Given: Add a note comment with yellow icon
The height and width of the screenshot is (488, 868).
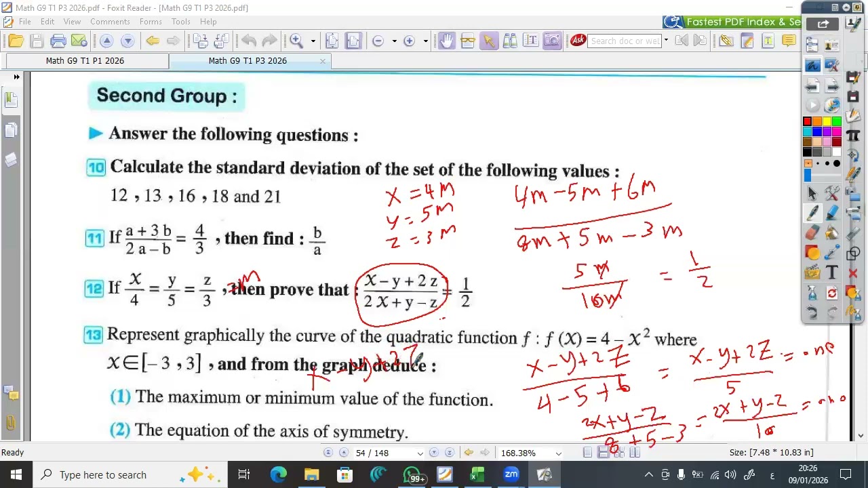Looking at the screenshot, I should pyautogui.click(x=789, y=41).
